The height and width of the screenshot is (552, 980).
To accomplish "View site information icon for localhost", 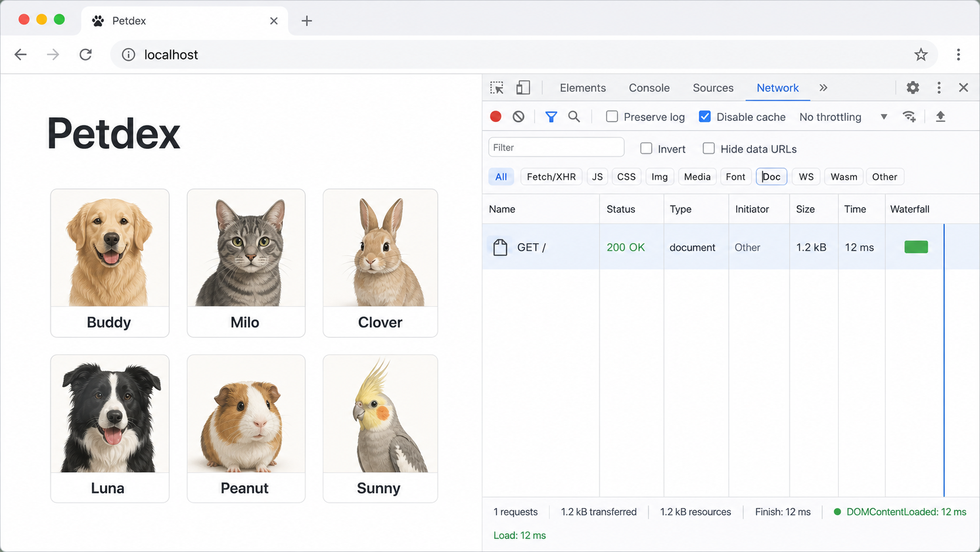I will point(128,55).
